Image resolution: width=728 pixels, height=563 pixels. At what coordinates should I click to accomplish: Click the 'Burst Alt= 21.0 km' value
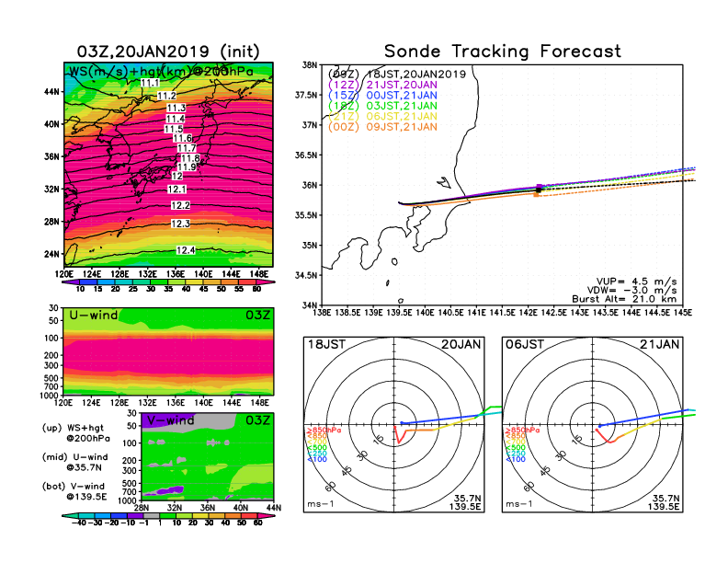coord(624,299)
